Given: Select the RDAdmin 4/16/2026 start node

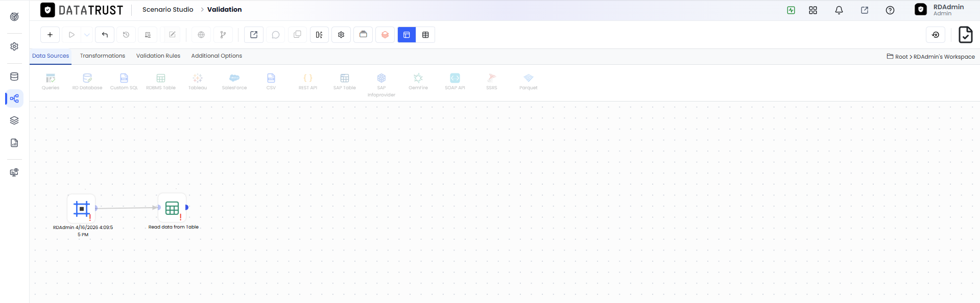Looking at the screenshot, I should 82,208.
